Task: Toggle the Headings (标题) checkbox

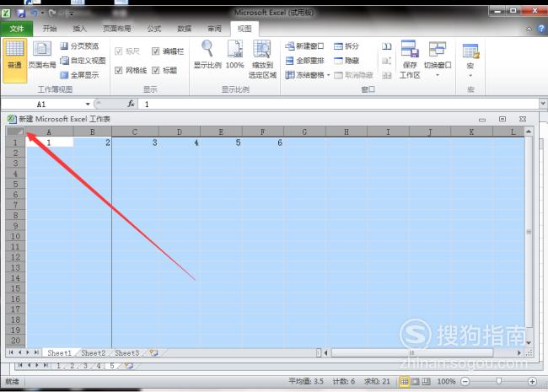Action: (x=155, y=70)
